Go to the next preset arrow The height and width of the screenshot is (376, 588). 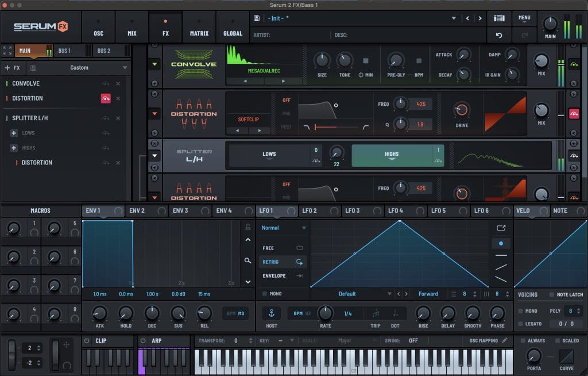pos(479,18)
